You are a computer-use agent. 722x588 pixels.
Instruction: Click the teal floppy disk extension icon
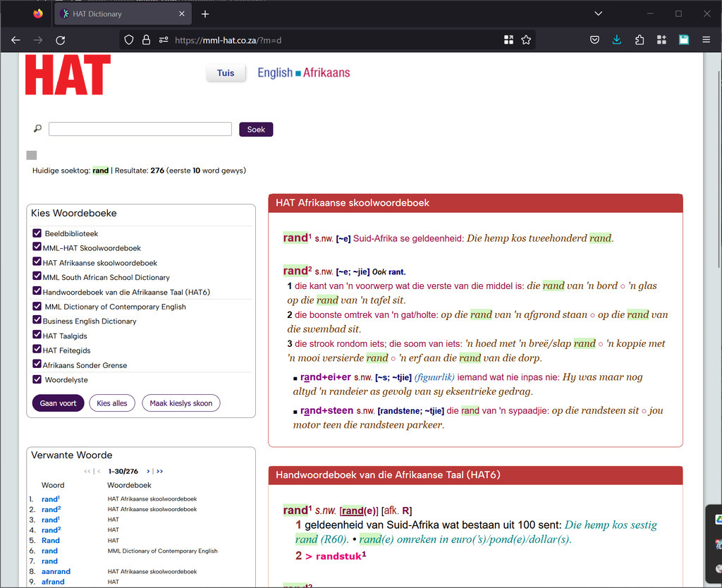(684, 40)
